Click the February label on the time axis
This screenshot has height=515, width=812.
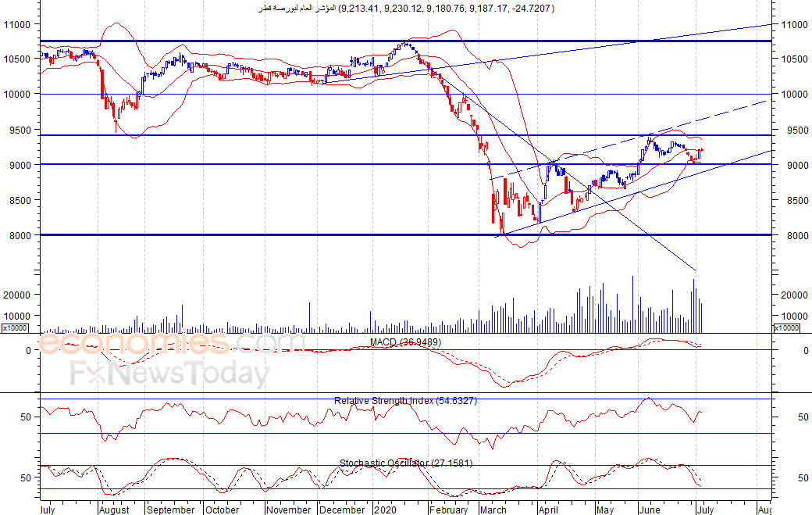click(448, 510)
